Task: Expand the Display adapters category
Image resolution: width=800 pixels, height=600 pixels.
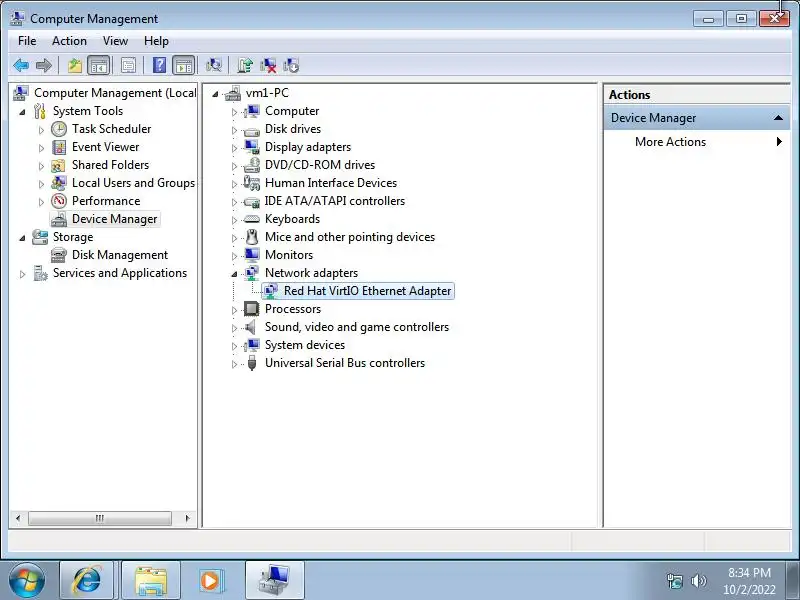Action: tap(234, 148)
